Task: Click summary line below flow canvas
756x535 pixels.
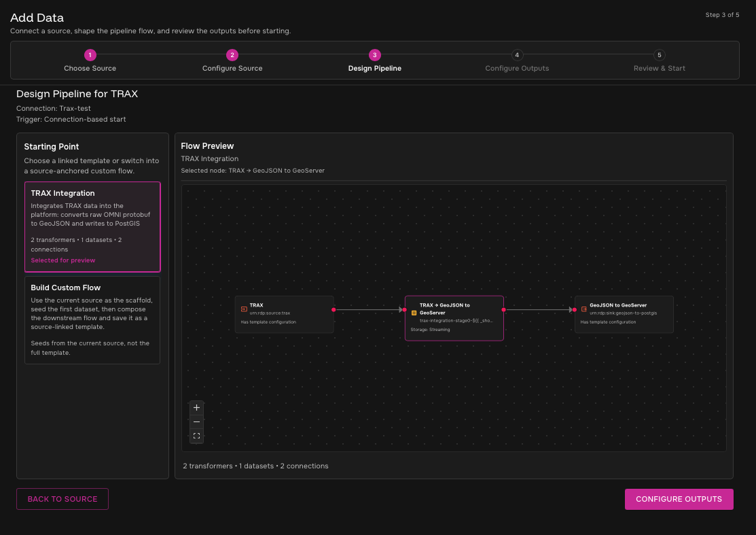Action: coord(255,466)
